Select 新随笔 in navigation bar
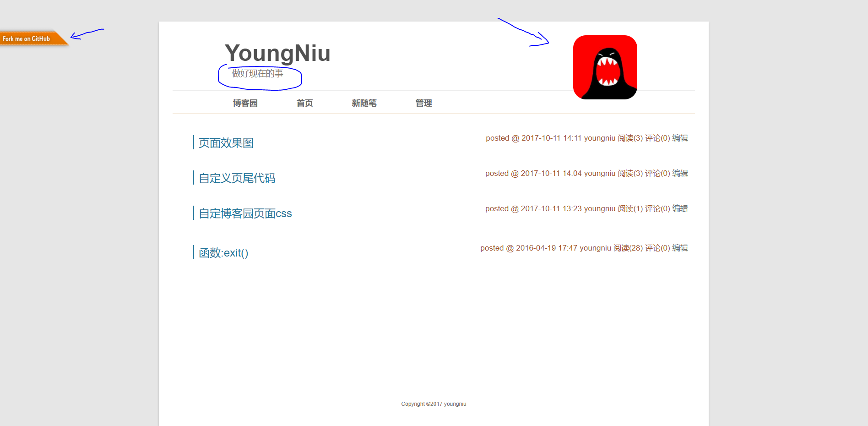 pos(364,103)
